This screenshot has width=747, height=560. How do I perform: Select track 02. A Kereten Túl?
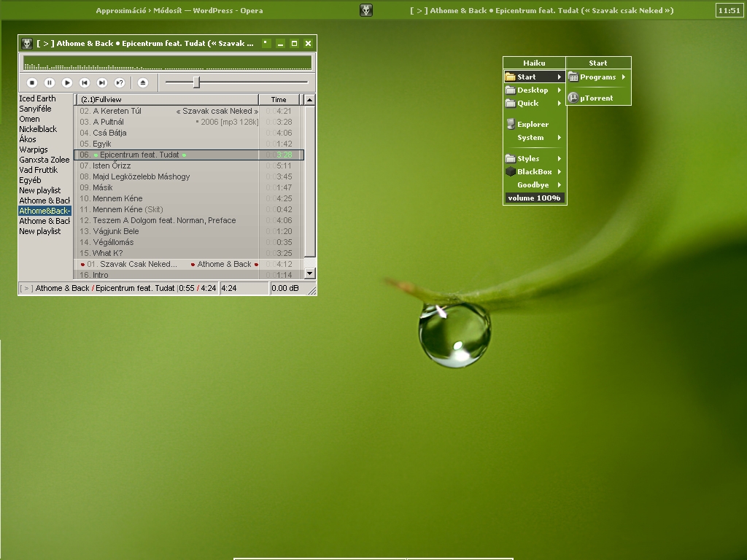[x=189, y=111]
